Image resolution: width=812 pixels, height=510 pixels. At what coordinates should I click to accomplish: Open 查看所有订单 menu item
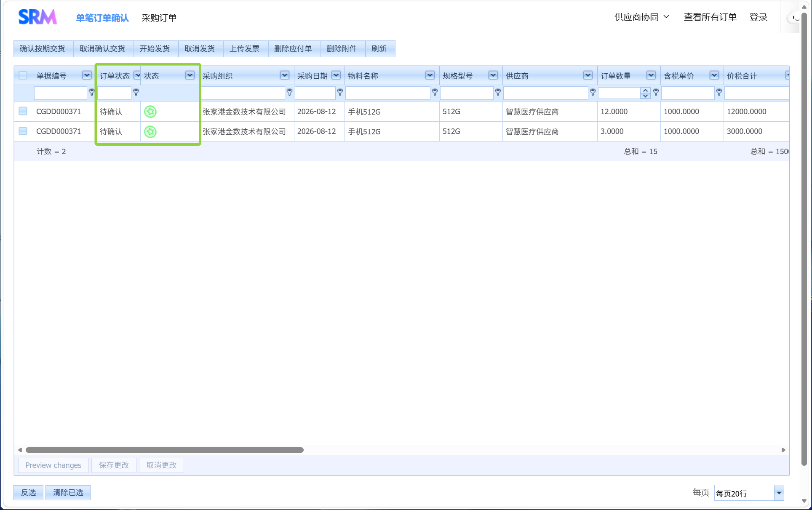[x=710, y=17]
